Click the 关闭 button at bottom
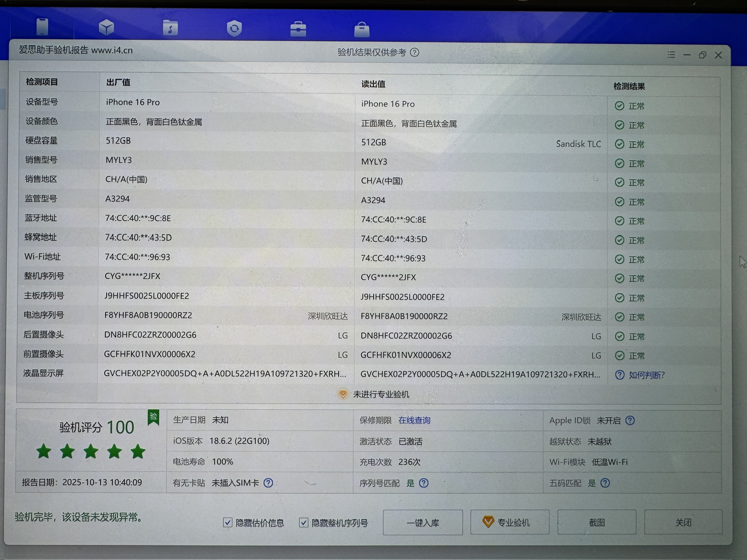The image size is (747, 560). point(683,522)
